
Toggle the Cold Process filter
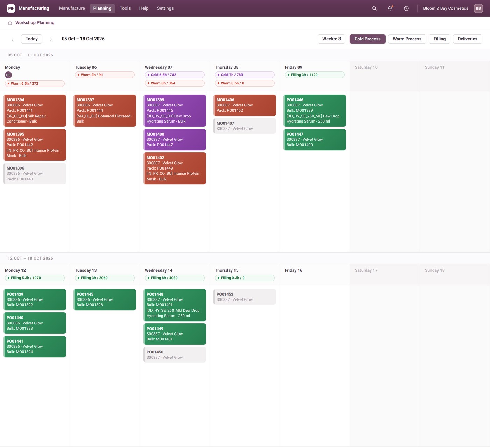pos(367,39)
